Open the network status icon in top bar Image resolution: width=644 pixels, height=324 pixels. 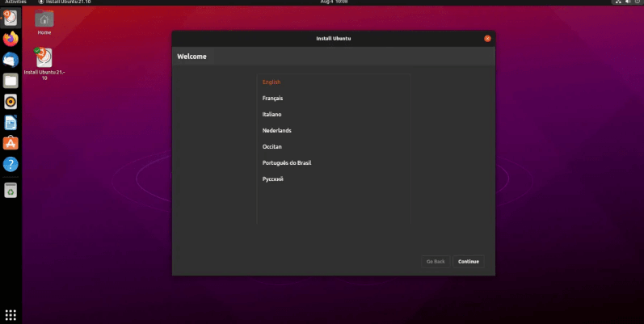click(617, 2)
